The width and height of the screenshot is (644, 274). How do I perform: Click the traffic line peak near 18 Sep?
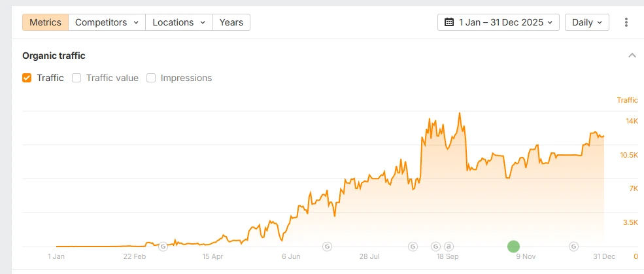click(x=460, y=113)
